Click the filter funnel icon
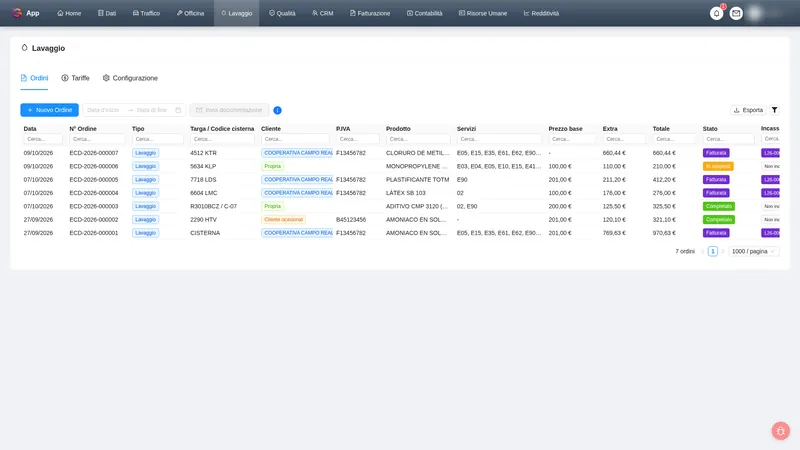 [x=774, y=110]
